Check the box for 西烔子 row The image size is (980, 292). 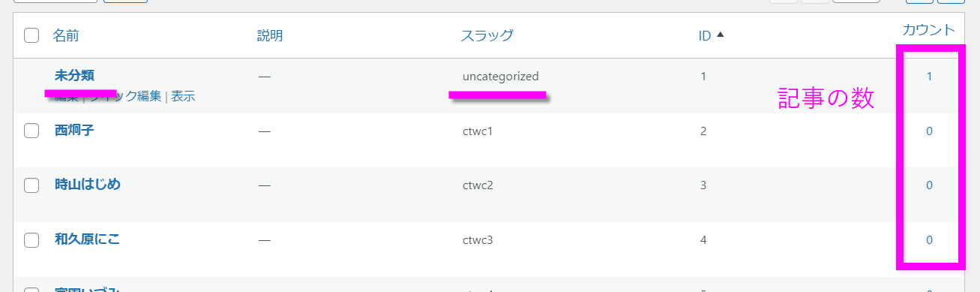(31, 131)
